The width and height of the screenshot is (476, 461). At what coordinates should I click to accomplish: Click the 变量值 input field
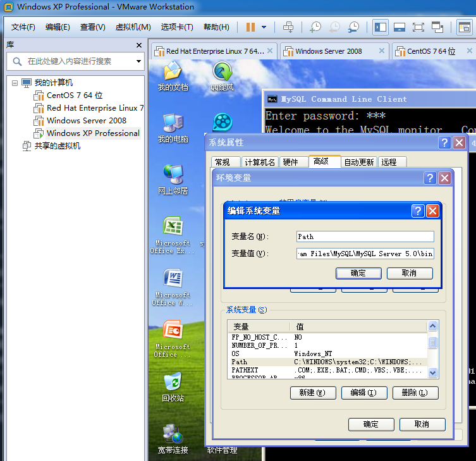(365, 254)
